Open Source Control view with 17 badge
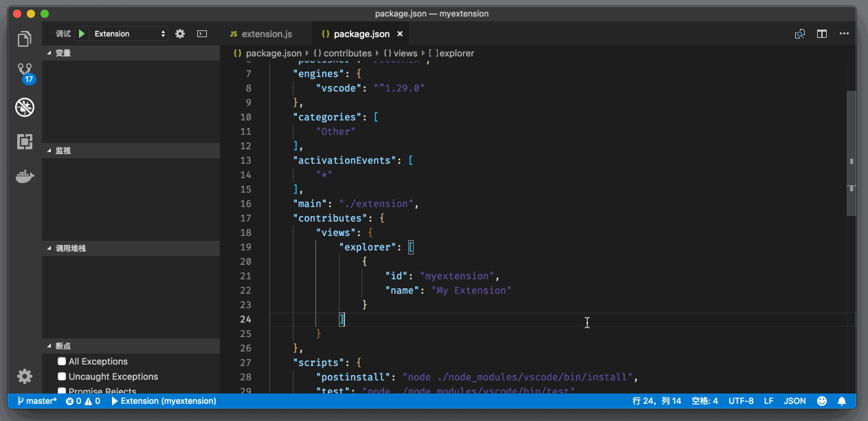This screenshot has height=421, width=868. tap(25, 72)
